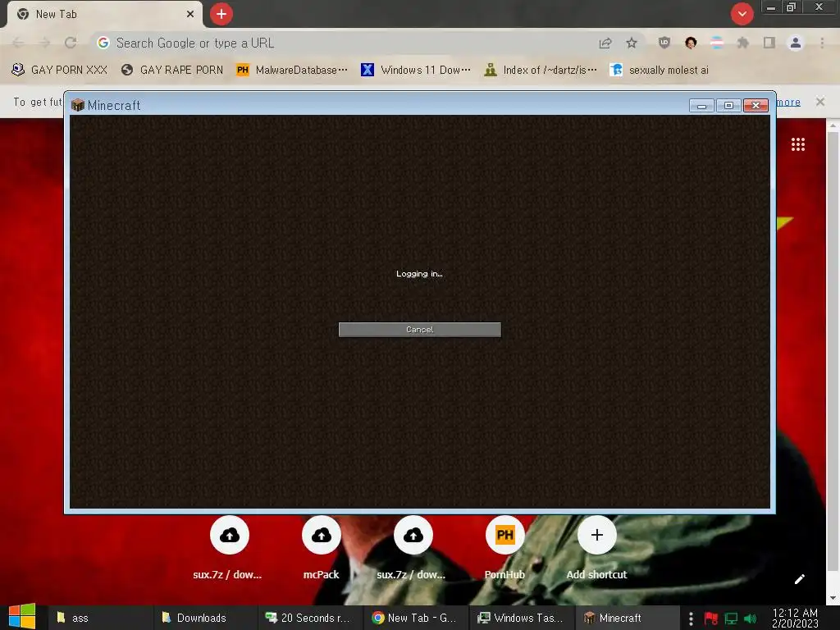Open the Index of /~dartz/is… bookmark
Screen dimensions: 840x630
540,71
